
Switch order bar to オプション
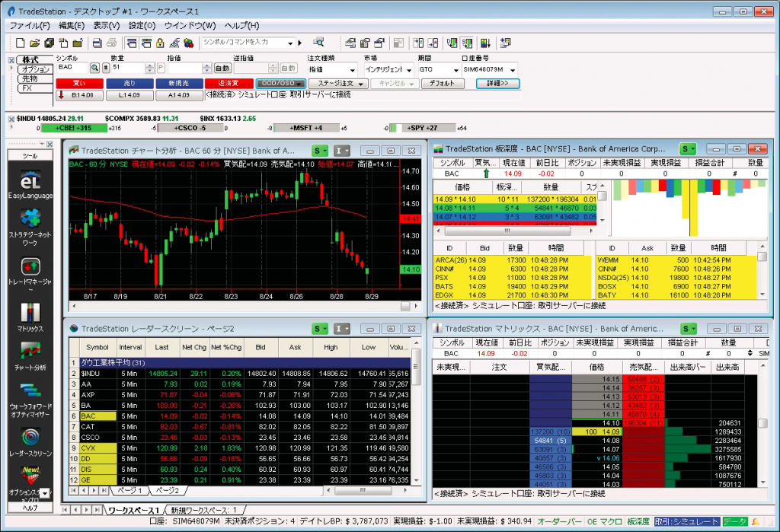(x=35, y=69)
